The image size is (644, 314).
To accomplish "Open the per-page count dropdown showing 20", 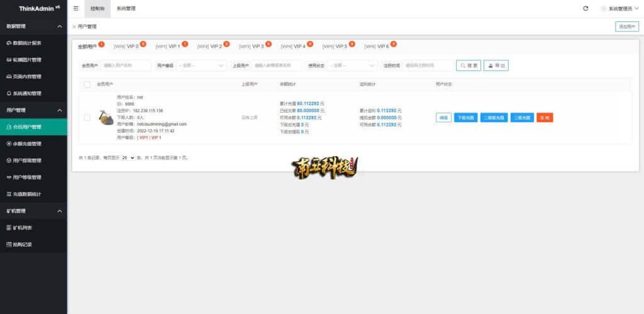I will (x=128, y=157).
